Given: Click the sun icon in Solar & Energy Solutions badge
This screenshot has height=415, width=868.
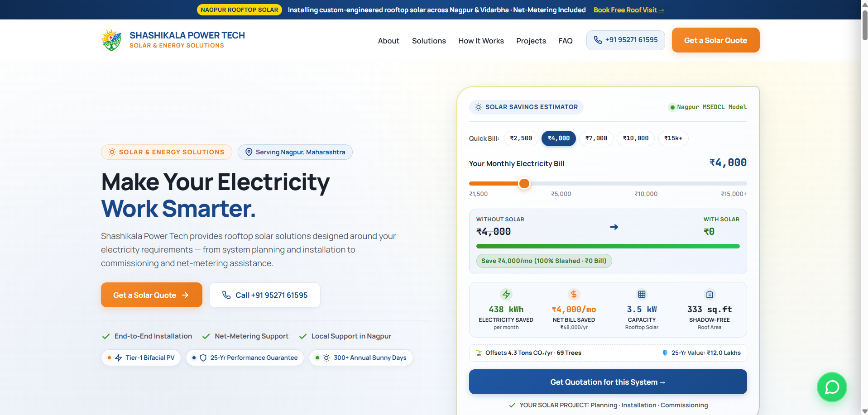Looking at the screenshot, I should [x=112, y=152].
